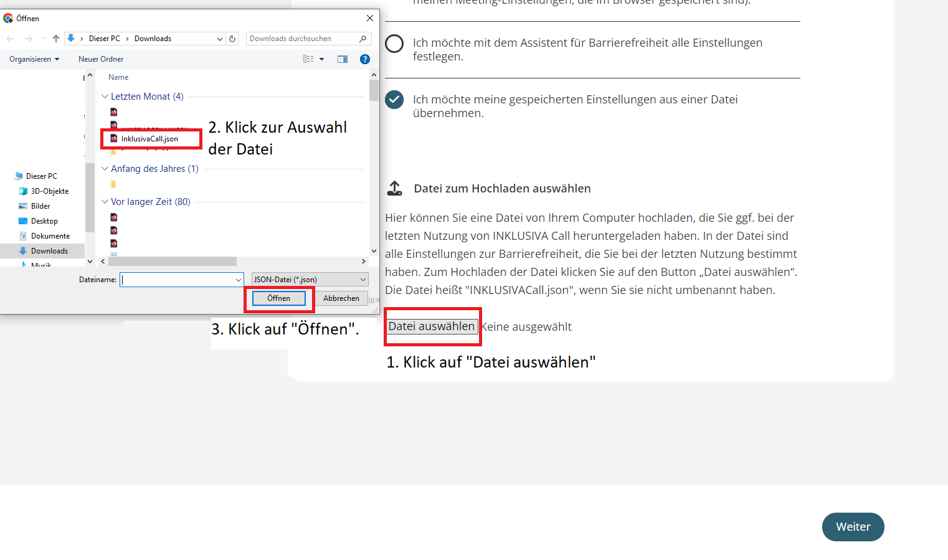The height and width of the screenshot is (560, 948).
Task: Open recent locations chevron beside the forward arrow
Action: point(43,39)
